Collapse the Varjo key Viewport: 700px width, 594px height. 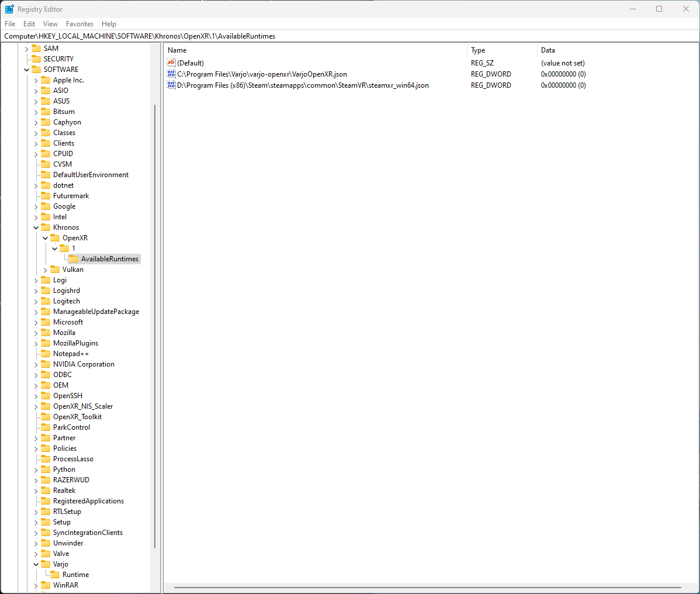click(x=36, y=565)
